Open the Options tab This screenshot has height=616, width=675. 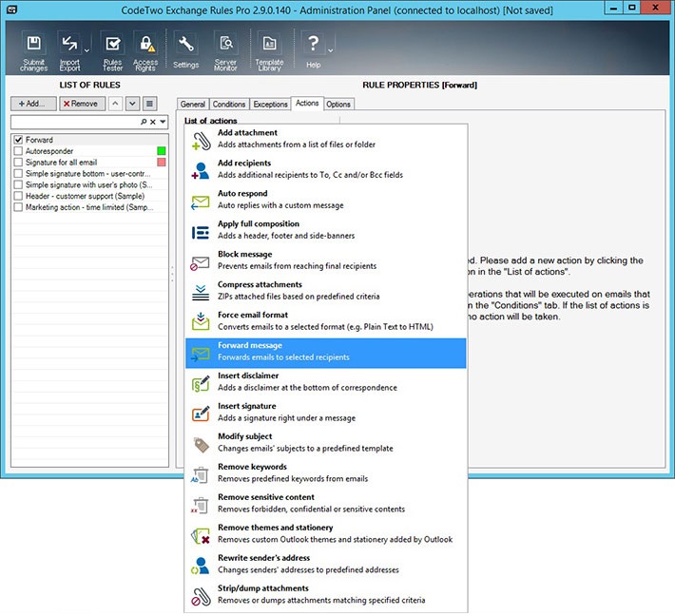click(x=338, y=105)
